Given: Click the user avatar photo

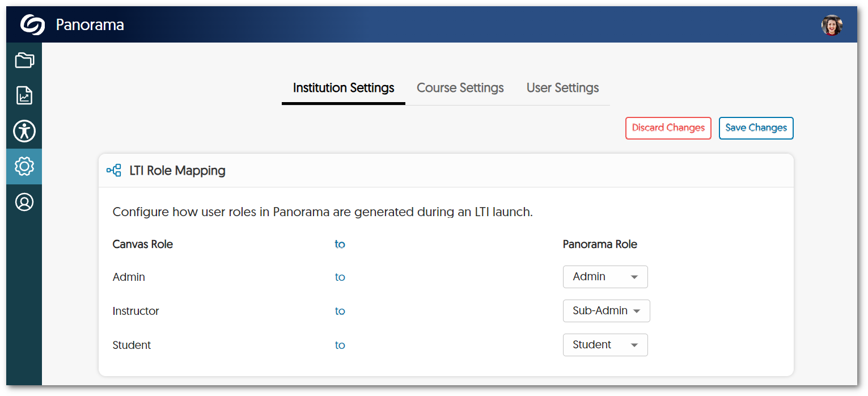Looking at the screenshot, I should coord(832,25).
